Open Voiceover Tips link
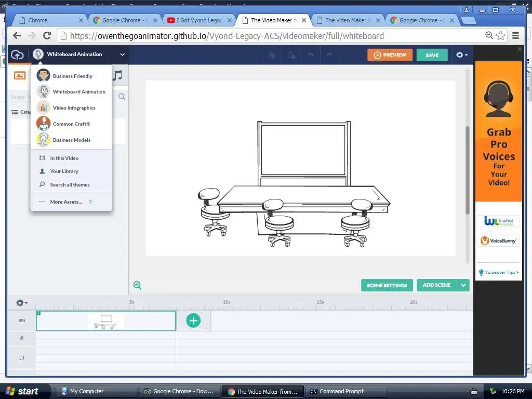 pos(498,272)
